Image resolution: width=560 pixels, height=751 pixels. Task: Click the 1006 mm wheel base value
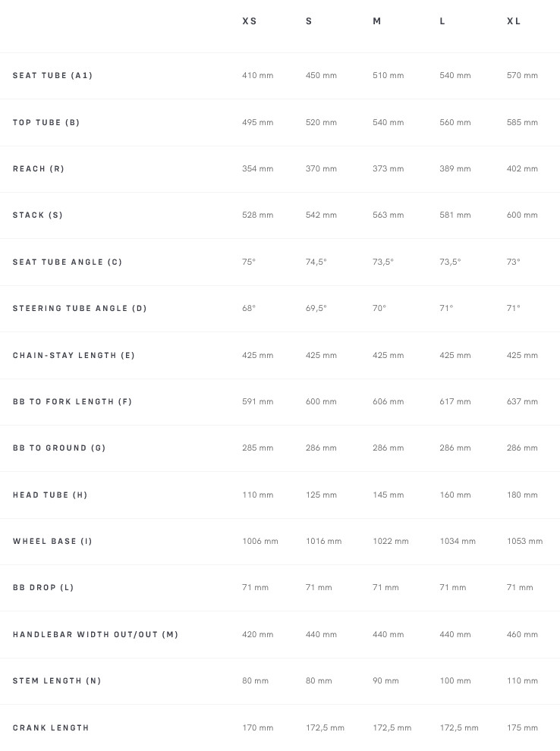[260, 542]
